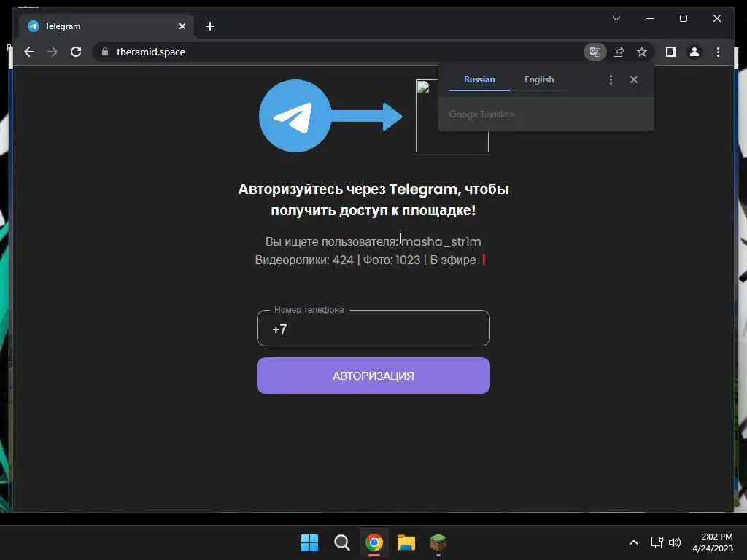Click the padlock site info icon
This screenshot has width=747, height=560.
point(105,52)
